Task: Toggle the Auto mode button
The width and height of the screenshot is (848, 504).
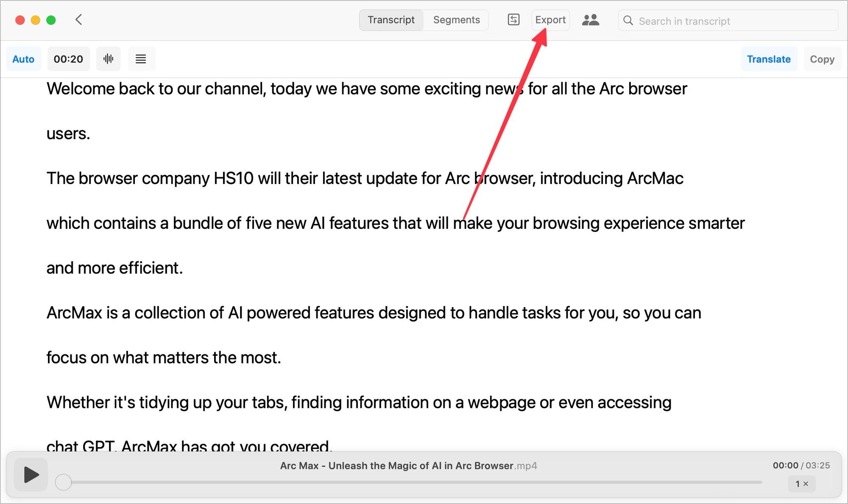Action: coord(23,59)
